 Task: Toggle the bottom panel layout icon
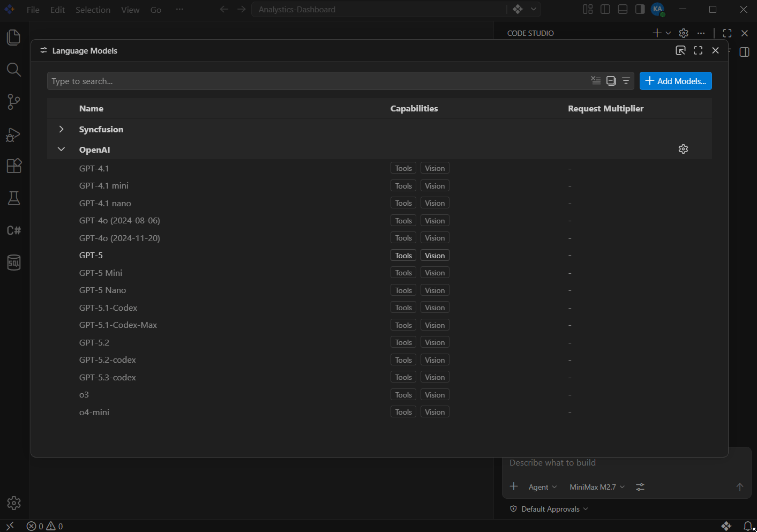click(x=623, y=9)
